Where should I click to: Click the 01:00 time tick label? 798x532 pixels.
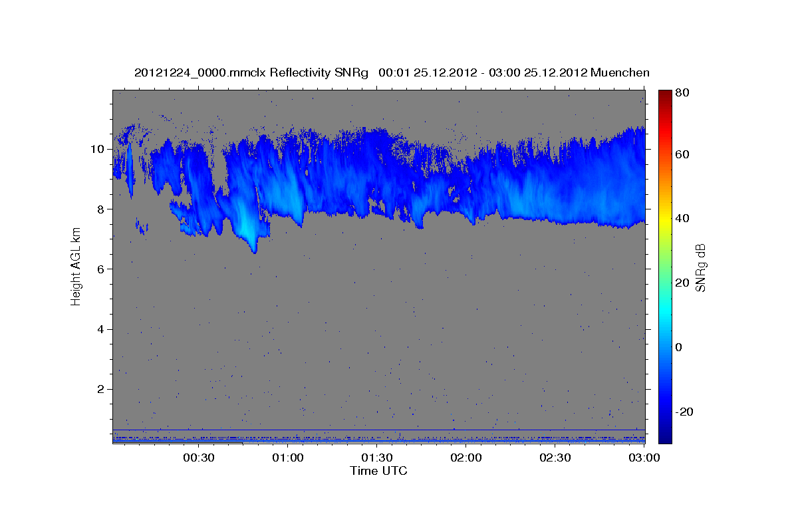tap(288, 458)
